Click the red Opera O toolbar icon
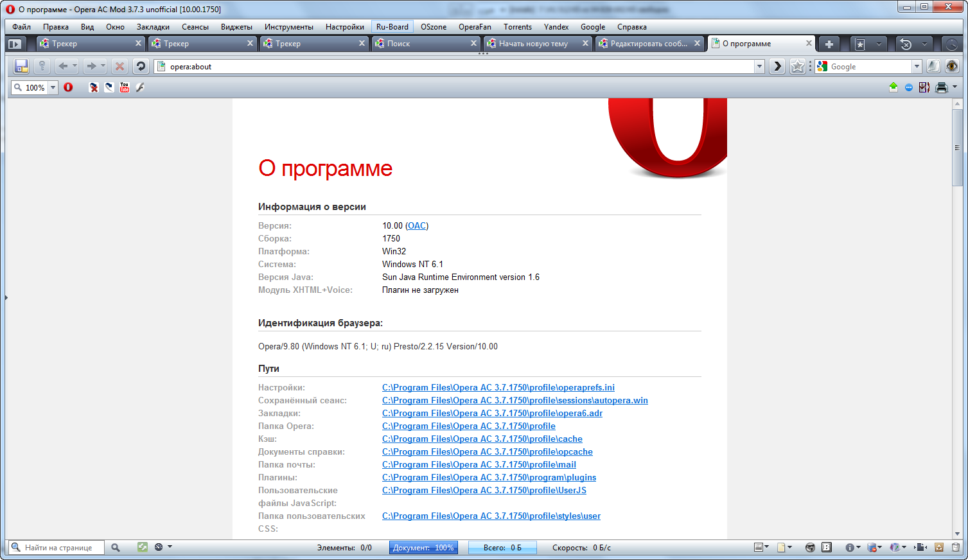Screen dimensions: 968x560 [68, 87]
